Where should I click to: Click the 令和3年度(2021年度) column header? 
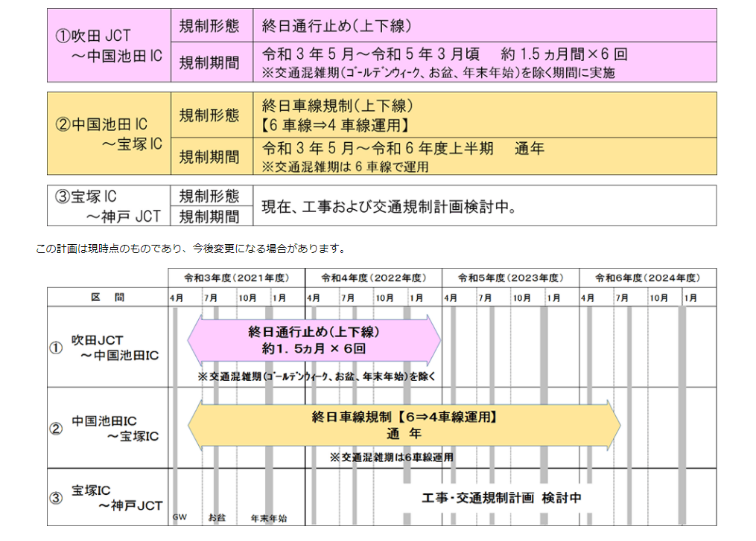pos(237,278)
